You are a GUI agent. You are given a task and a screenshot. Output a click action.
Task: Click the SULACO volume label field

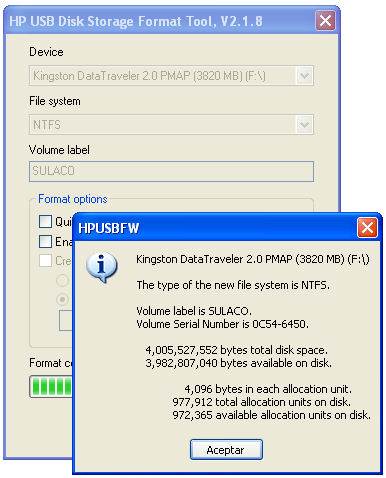(x=171, y=172)
